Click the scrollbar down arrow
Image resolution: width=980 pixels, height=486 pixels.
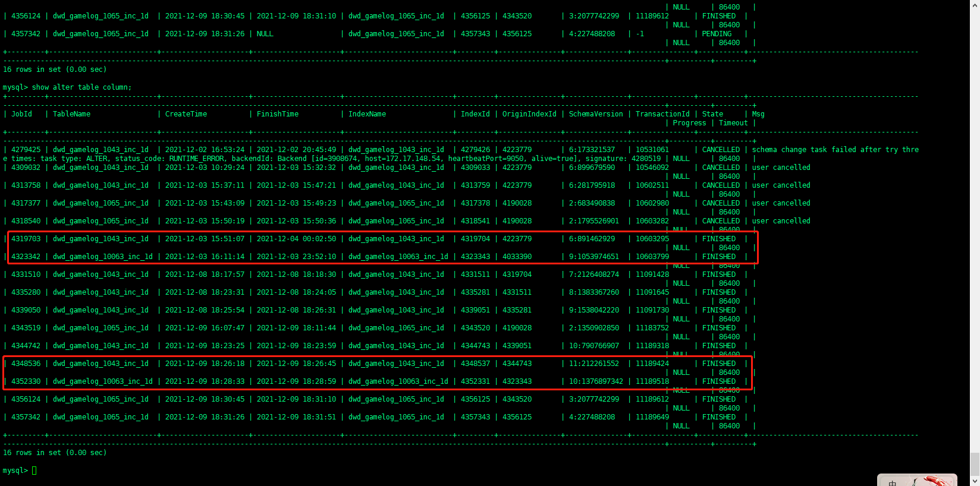975,481
